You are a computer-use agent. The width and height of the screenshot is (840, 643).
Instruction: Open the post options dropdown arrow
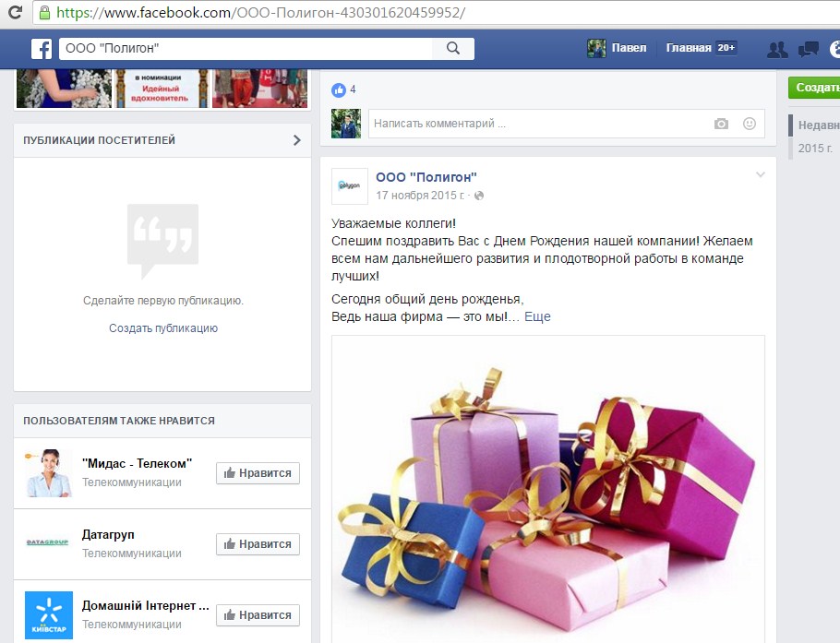[x=761, y=175]
